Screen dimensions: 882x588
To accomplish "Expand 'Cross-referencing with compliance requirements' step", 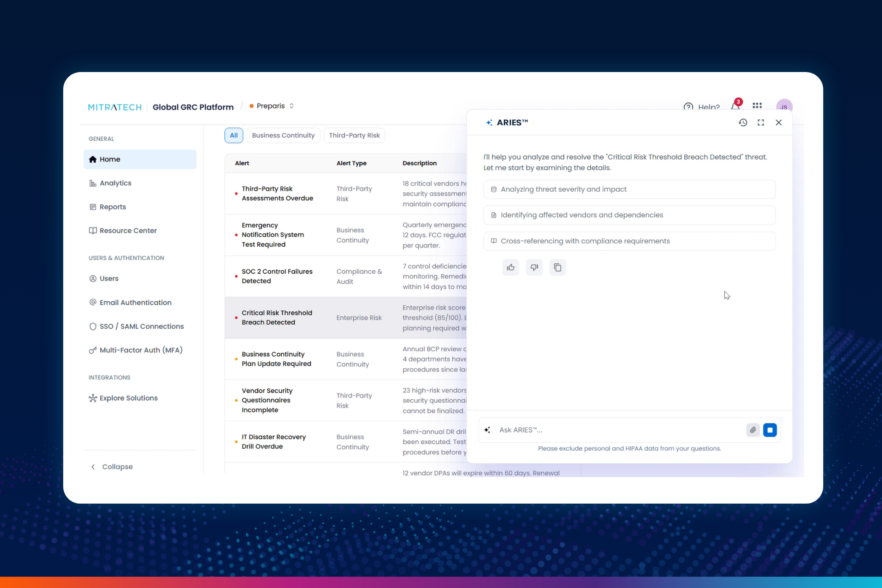I will coord(629,241).
